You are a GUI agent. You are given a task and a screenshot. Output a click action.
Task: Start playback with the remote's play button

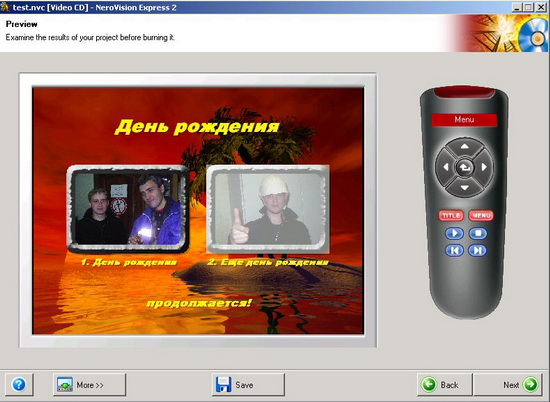coord(455,233)
